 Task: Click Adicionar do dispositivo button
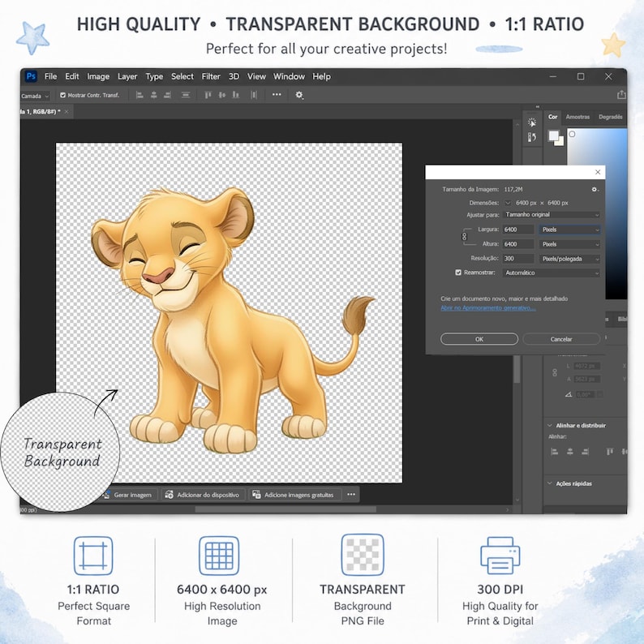(203, 495)
